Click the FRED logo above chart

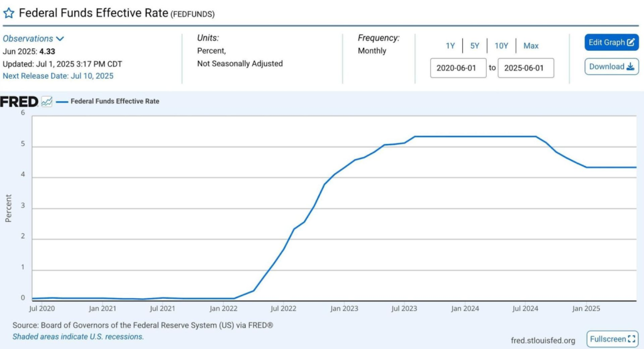click(19, 101)
